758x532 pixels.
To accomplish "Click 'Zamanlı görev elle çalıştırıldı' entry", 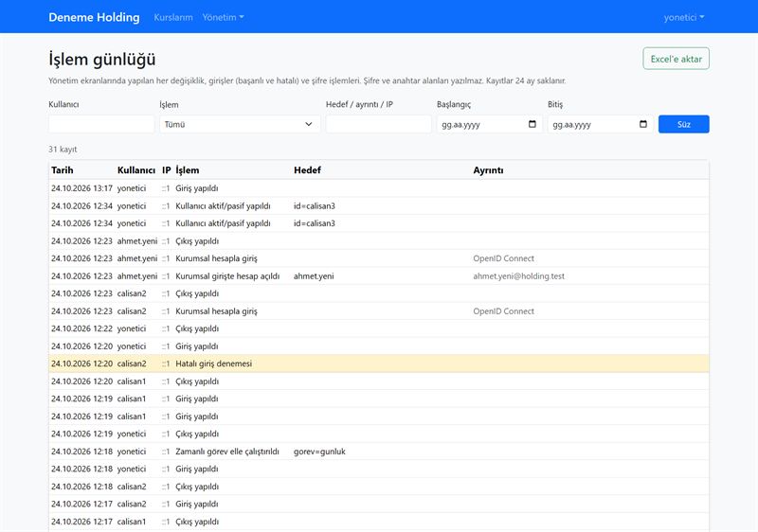I will point(227,452).
